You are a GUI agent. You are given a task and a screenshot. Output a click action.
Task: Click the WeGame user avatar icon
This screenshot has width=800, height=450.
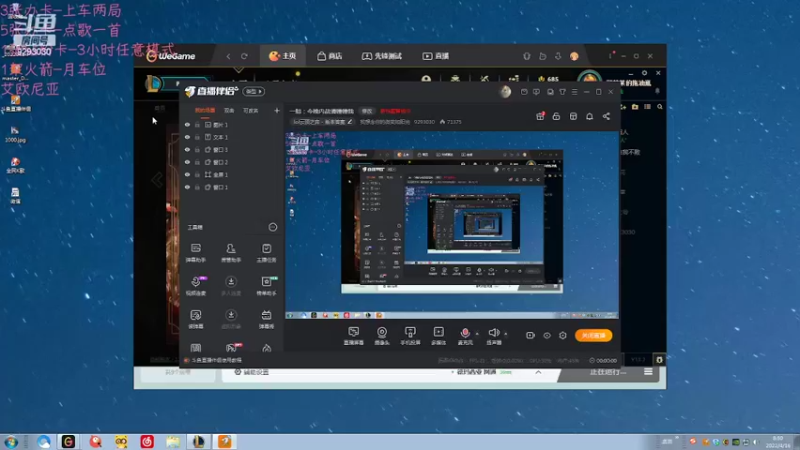click(574, 56)
